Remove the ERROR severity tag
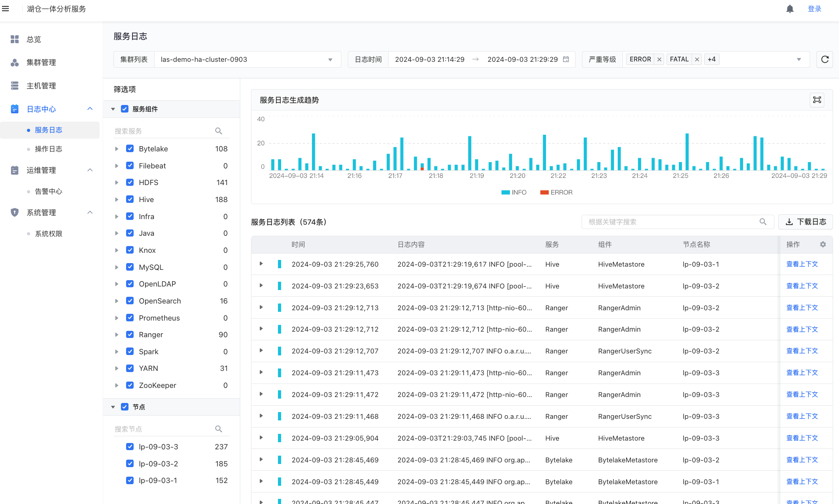Viewport: 839px width, 504px height. [x=659, y=59]
